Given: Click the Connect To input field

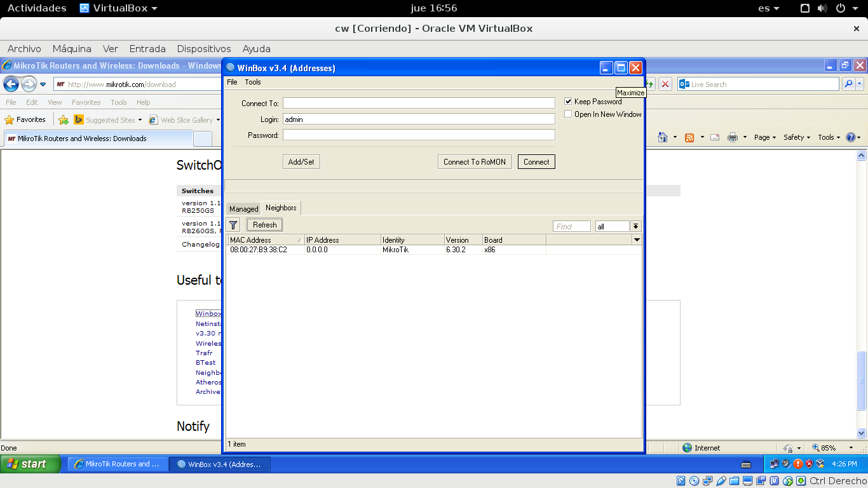Looking at the screenshot, I should click(x=419, y=103).
